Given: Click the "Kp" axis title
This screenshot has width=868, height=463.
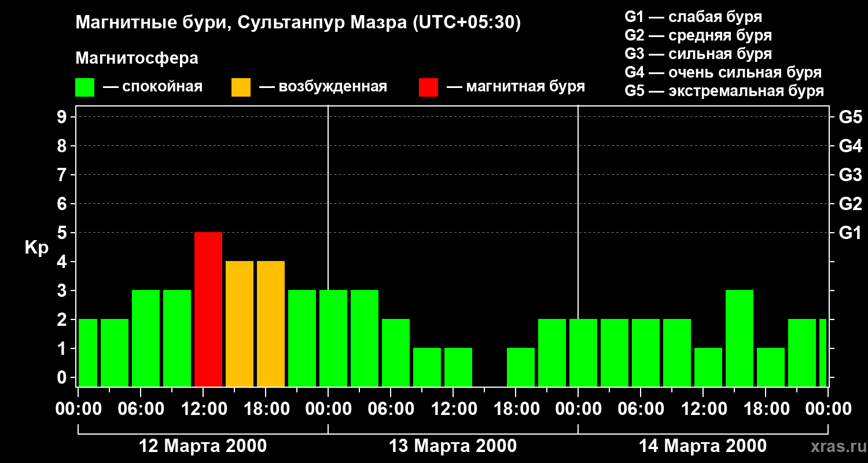Looking at the screenshot, I should [36, 248].
